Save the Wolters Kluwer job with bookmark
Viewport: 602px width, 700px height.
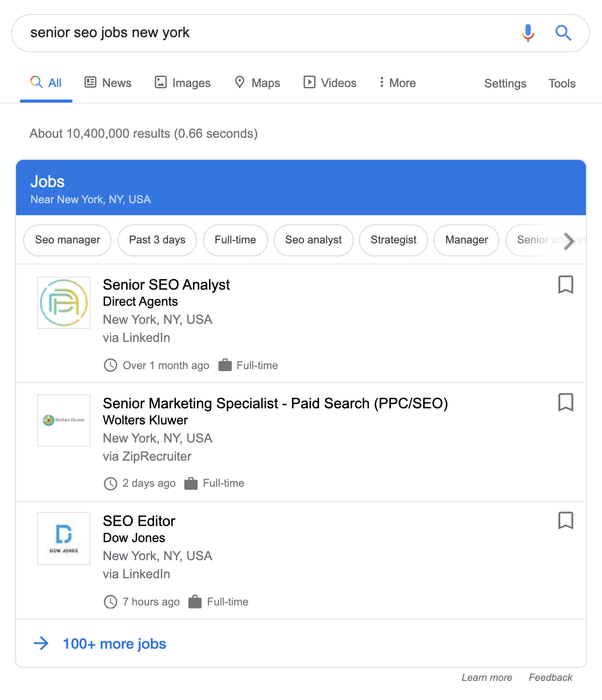(565, 402)
